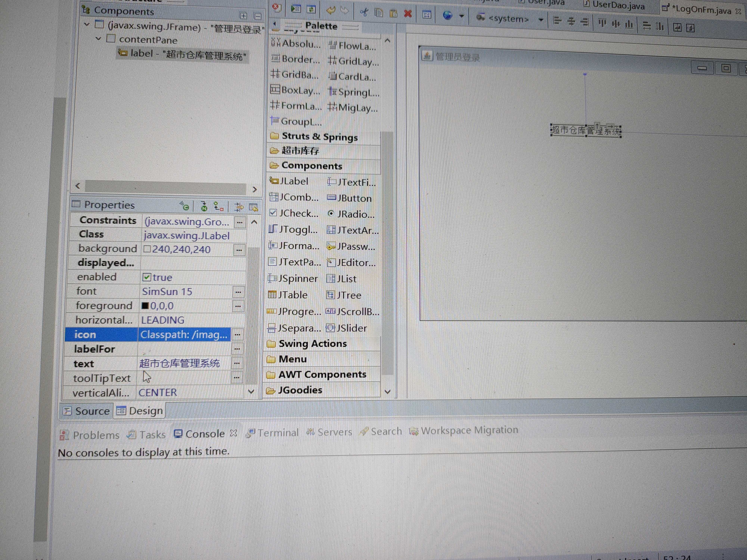Select GridLayout in the palette
Viewport: 747px width, 560px height.
point(354,61)
